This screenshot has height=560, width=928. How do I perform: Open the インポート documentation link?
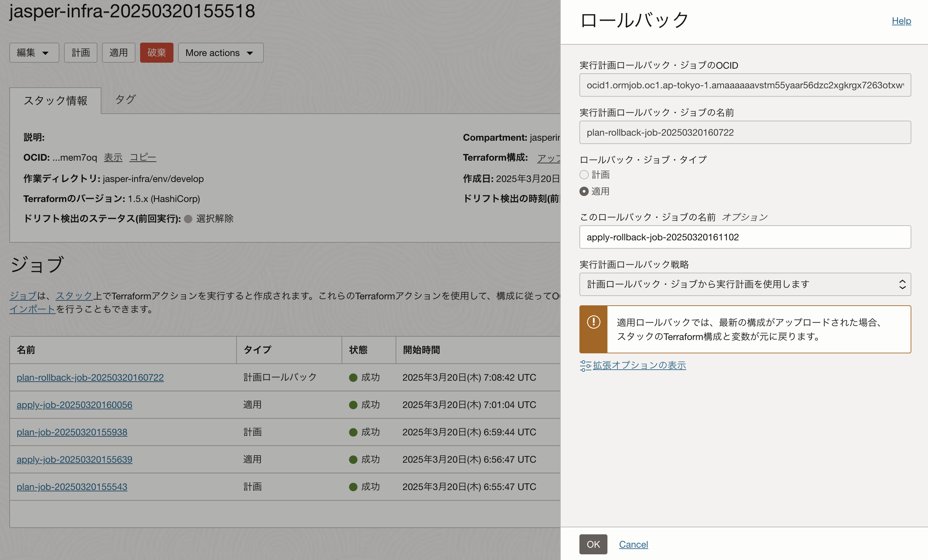[x=32, y=309]
